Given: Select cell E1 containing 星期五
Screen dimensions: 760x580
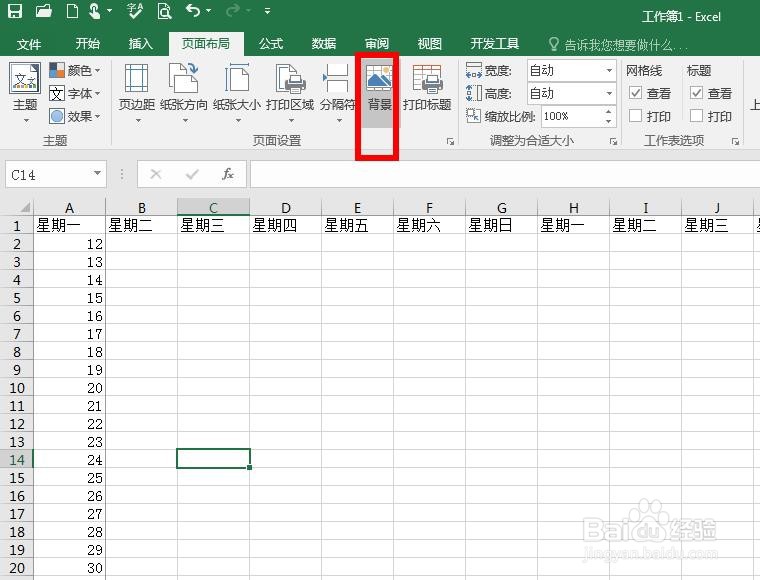Looking at the screenshot, I should click(x=358, y=225).
